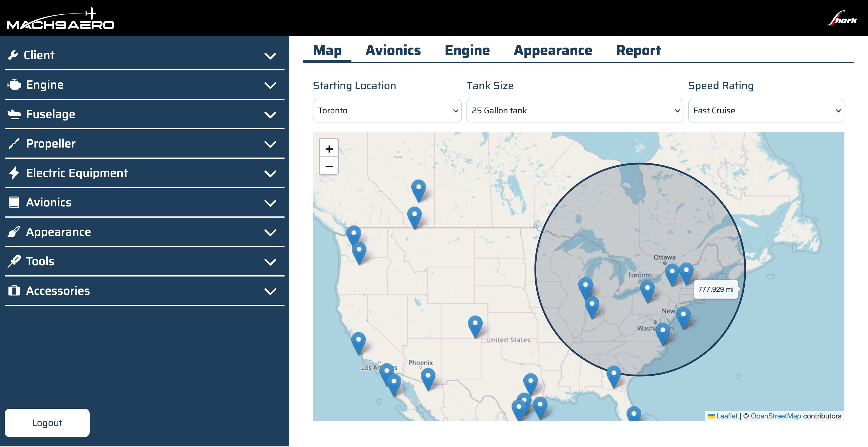868x447 pixels.
Task: Zoom in the map with plus button
Action: (329, 148)
